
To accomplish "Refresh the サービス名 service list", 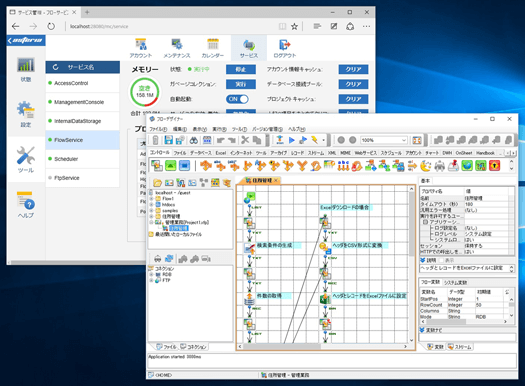I will click(x=56, y=67).
